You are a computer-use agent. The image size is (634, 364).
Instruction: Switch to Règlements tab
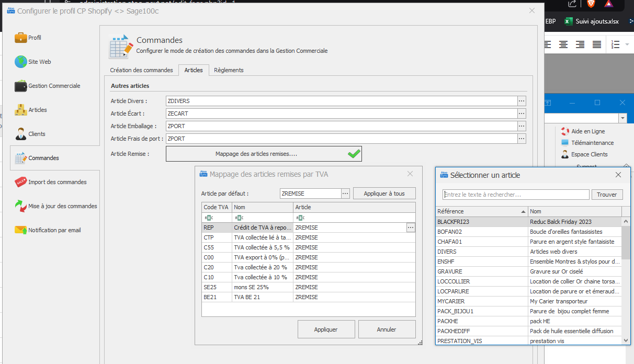[229, 70]
